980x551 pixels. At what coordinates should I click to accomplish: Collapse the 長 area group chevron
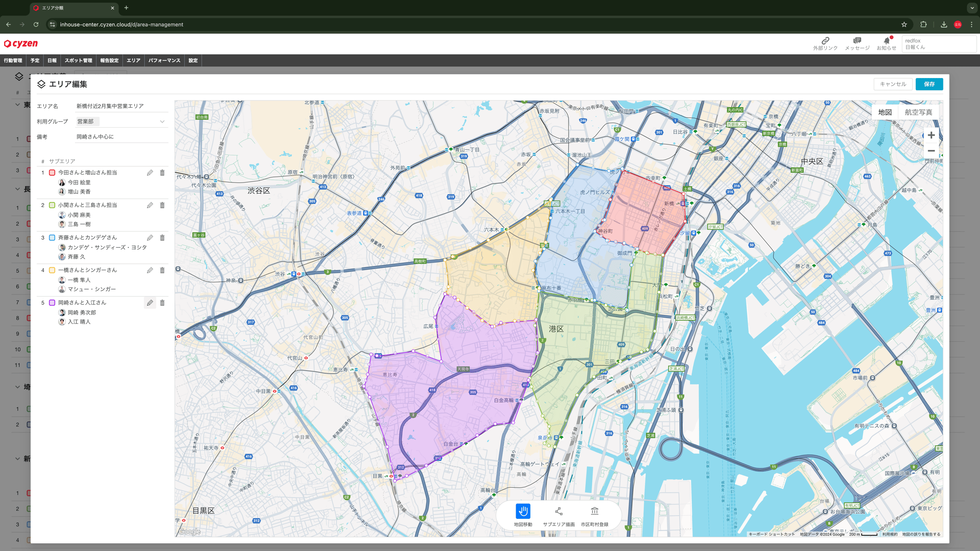(17, 189)
